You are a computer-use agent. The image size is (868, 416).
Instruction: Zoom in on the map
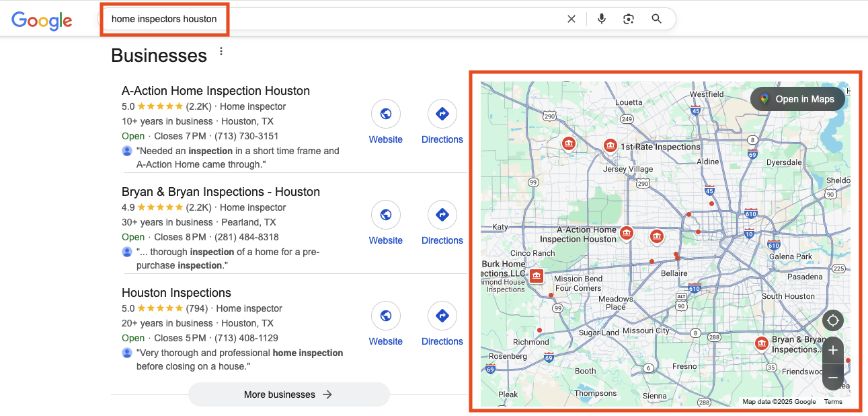pos(832,350)
